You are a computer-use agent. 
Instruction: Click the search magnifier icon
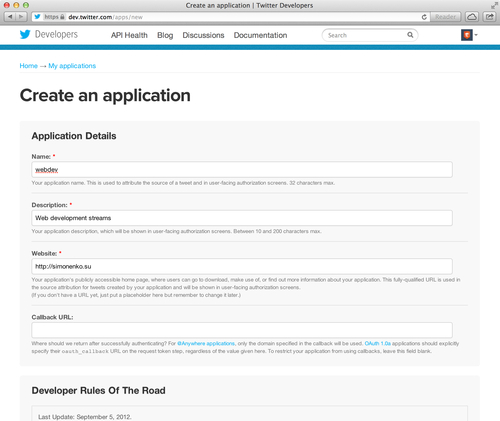click(410, 35)
